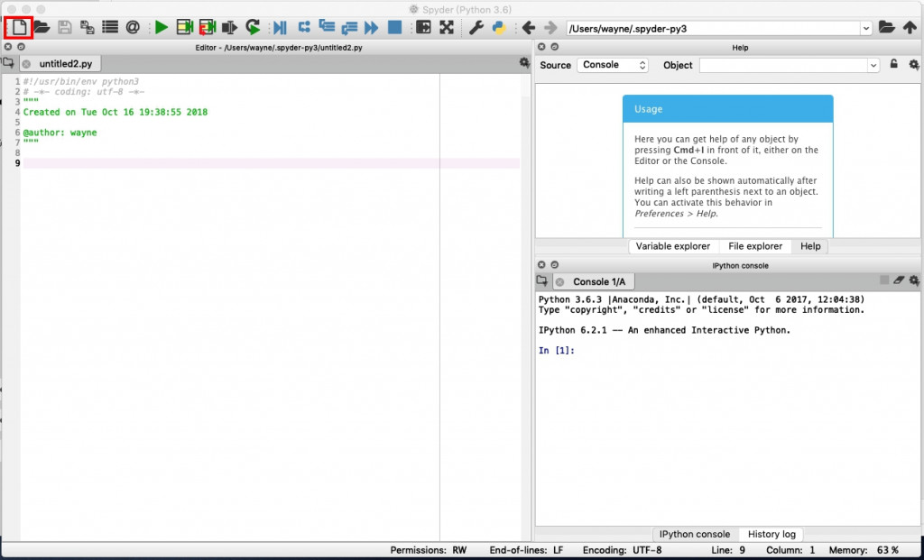Open the Help pane options gear
The width and height of the screenshot is (924, 560).
913,64
